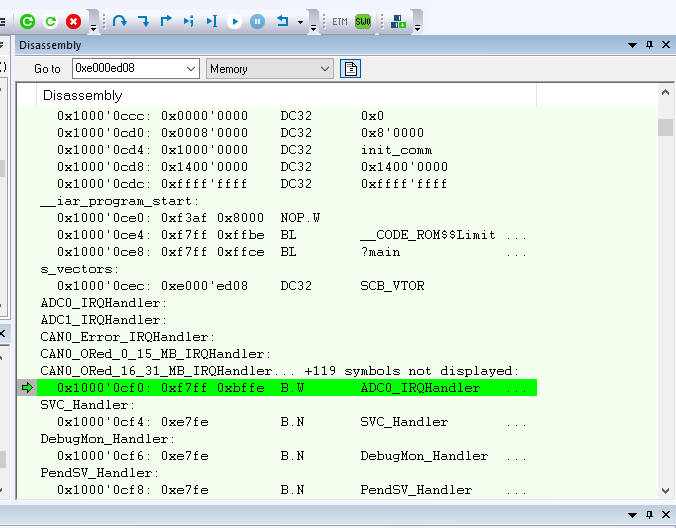This screenshot has height=528, width=676.
Task: Toggle mixed-mode disassembly document icon
Action: click(x=351, y=69)
